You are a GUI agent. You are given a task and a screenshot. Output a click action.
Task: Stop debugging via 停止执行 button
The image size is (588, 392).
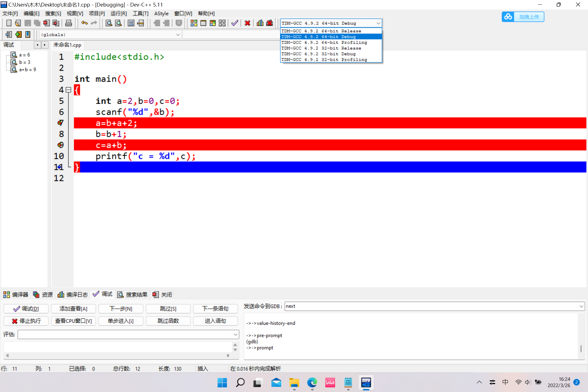(x=26, y=321)
